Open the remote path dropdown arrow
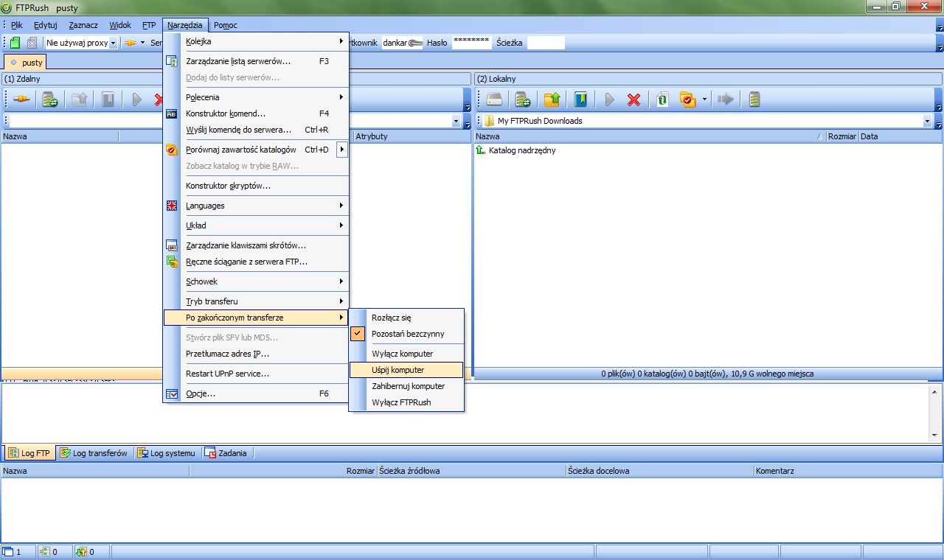 click(457, 121)
